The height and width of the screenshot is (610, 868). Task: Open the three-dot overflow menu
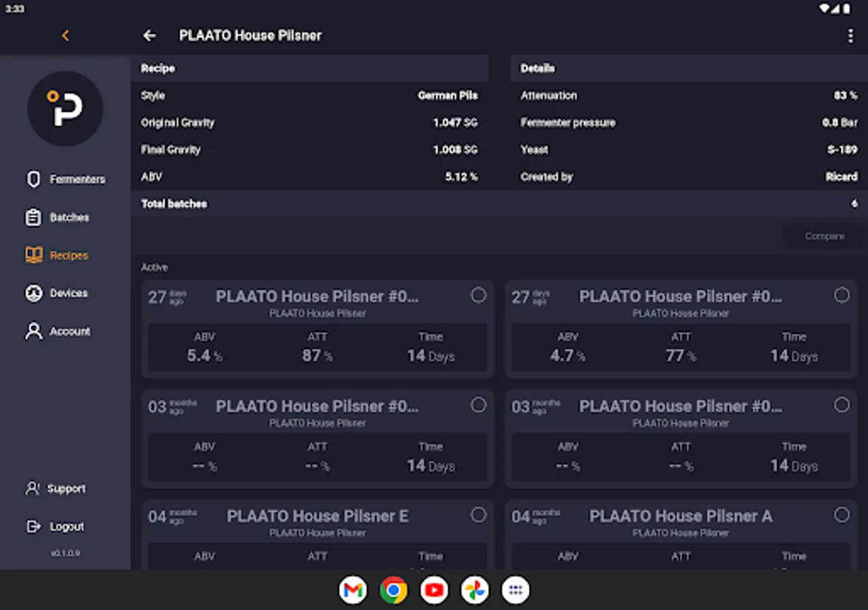pos(850,35)
